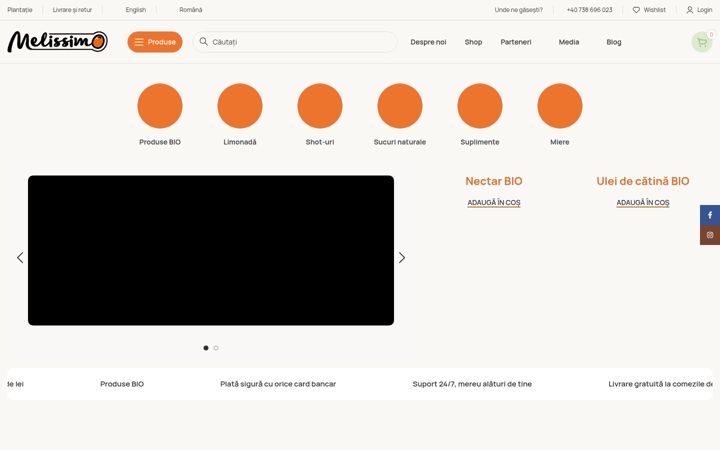Click 'Produse BIO' in the benefits bar
Image resolution: width=720 pixels, height=450 pixels.
click(122, 384)
